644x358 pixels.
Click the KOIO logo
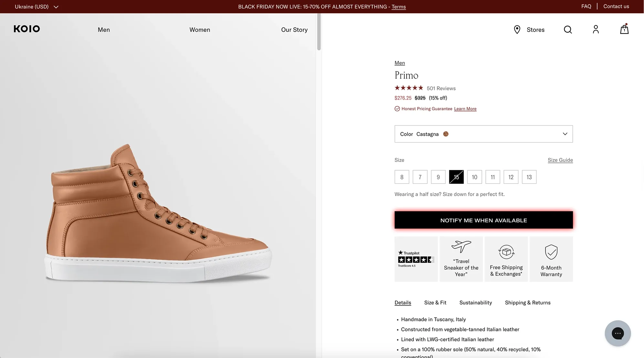[x=26, y=29]
